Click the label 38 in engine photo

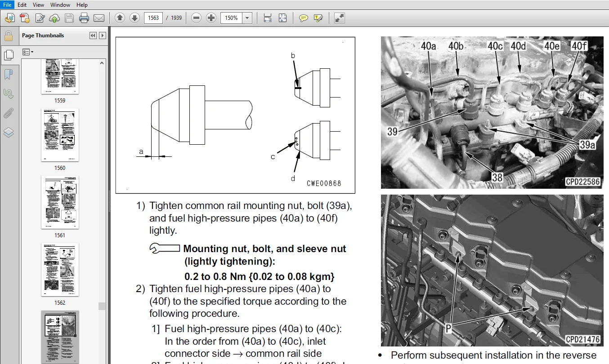[497, 177]
